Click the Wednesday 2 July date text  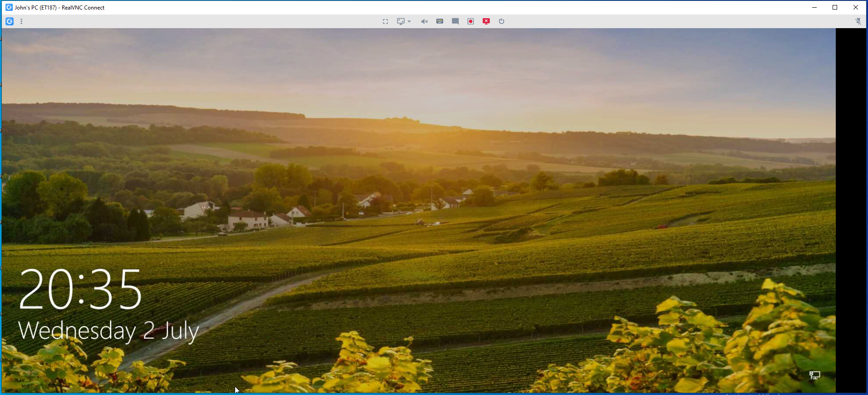108,331
